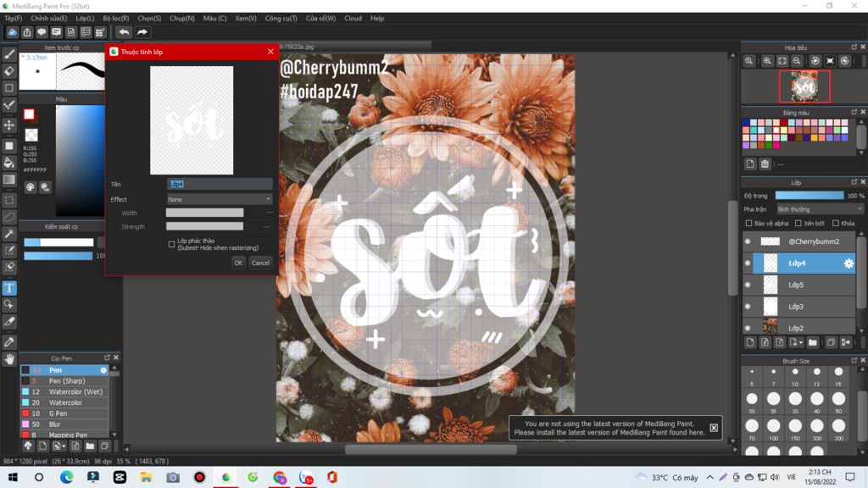Click the add new layer icon
Viewport: 868px width, 488px height.
(x=750, y=342)
